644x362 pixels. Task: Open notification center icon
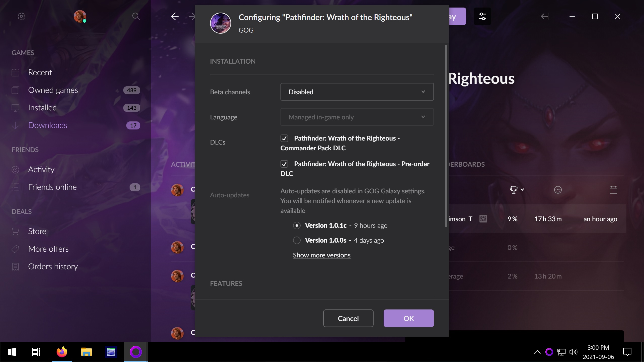(627, 352)
